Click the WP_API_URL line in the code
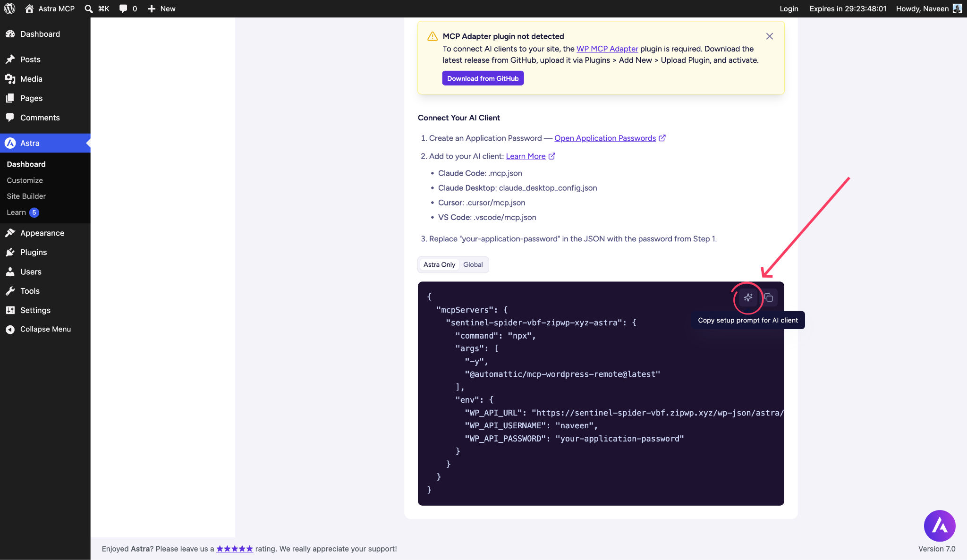This screenshot has height=560, width=967. (x=624, y=413)
